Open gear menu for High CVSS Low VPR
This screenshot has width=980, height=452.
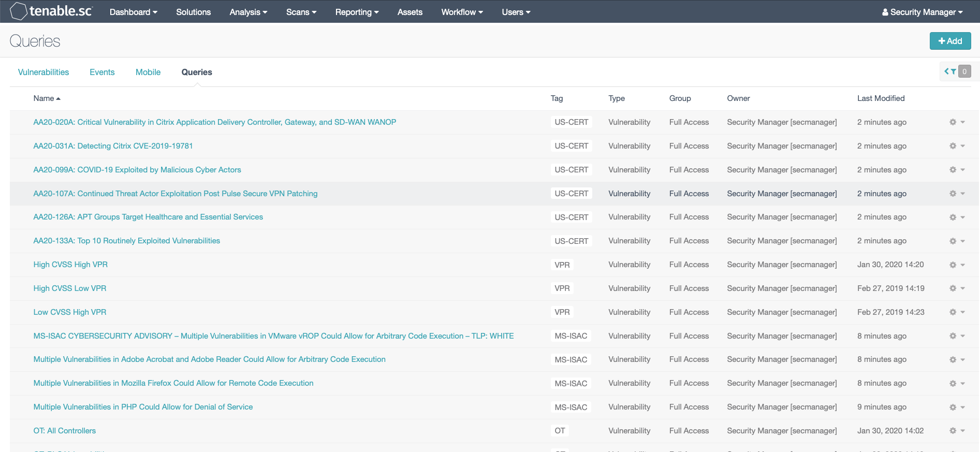[x=957, y=288]
